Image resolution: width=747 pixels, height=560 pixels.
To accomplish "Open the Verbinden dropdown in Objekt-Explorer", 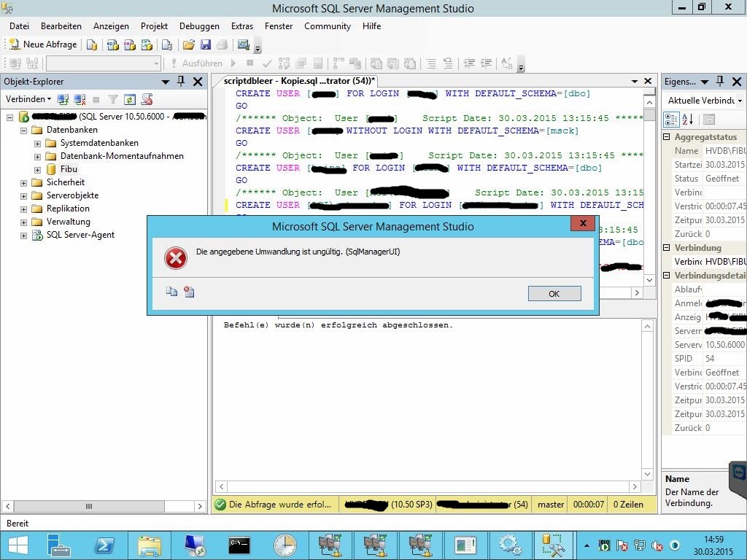I will [x=28, y=99].
